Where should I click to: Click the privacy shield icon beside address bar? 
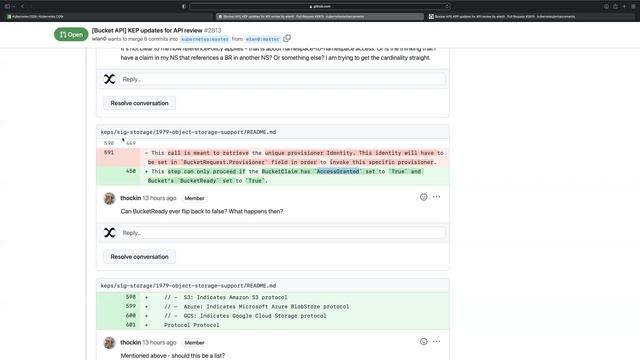(184, 6)
